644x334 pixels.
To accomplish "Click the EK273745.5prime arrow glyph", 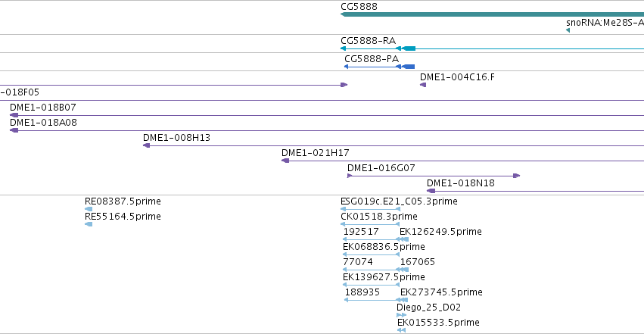I will [404, 301].
